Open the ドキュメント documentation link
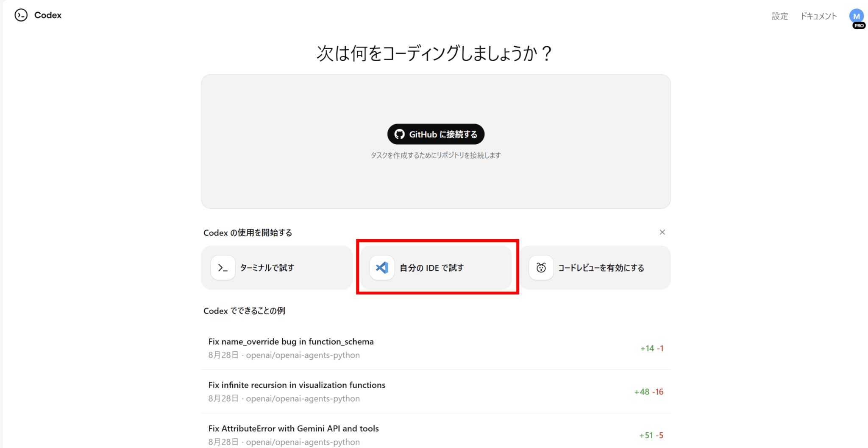This screenshot has height=448, width=868. tap(818, 16)
